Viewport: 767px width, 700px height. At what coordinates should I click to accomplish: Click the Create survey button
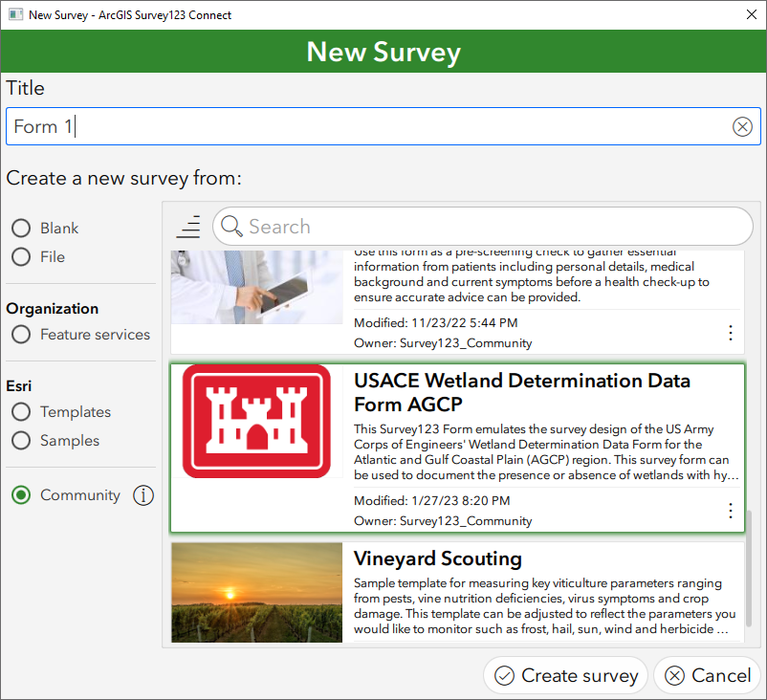pos(565,675)
